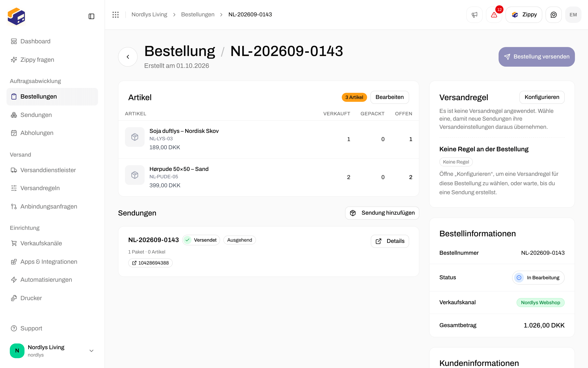This screenshot has width=588, height=368.
Task: Click the Bestellungen breadcrumb link
Action: [198, 15]
